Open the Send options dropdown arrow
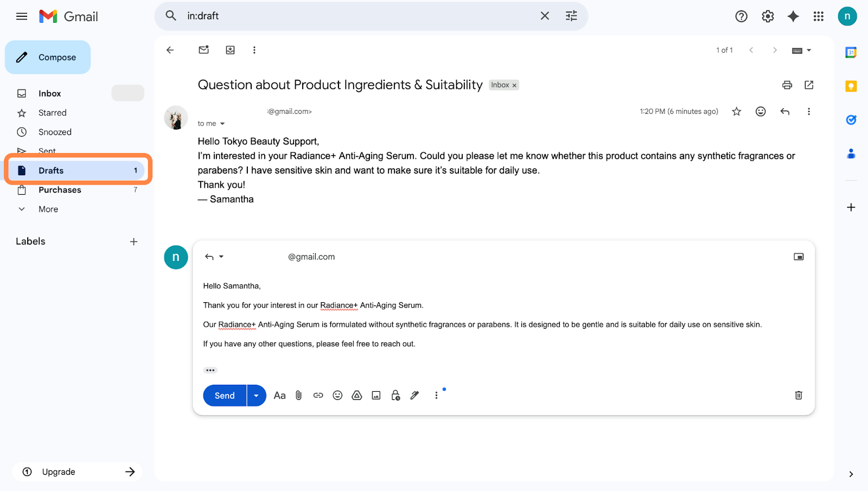Viewport: 868px width, 491px height. pyautogui.click(x=256, y=396)
